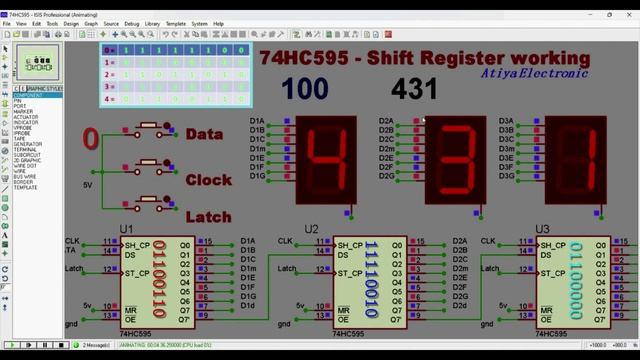
Task: Select TEMPLATE in the styles list
Action: [x=25, y=188]
